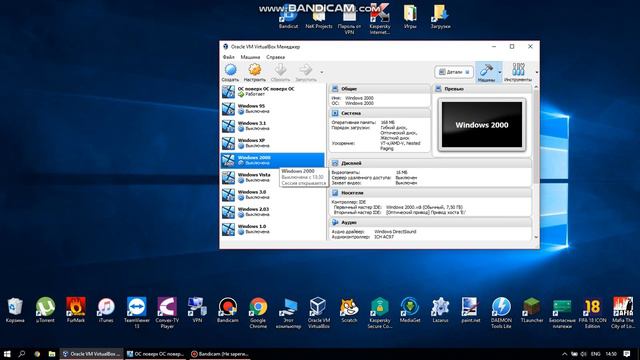Viewport: 640px width, 360px height.
Task: Open the TeamViewer desktop icon
Action: click(x=137, y=313)
